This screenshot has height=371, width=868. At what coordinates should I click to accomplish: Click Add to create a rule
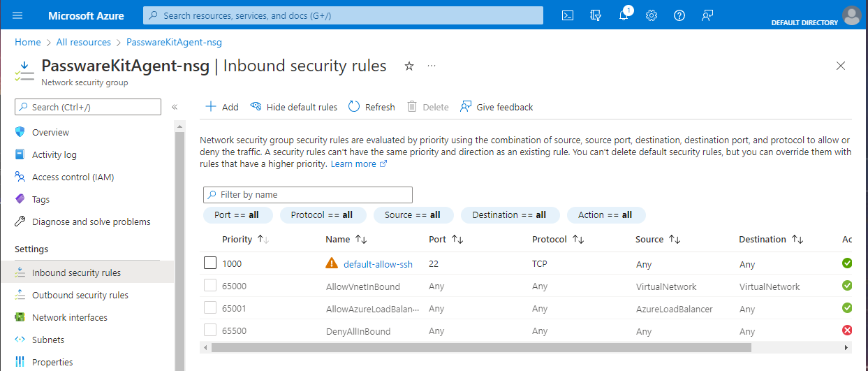click(x=221, y=107)
